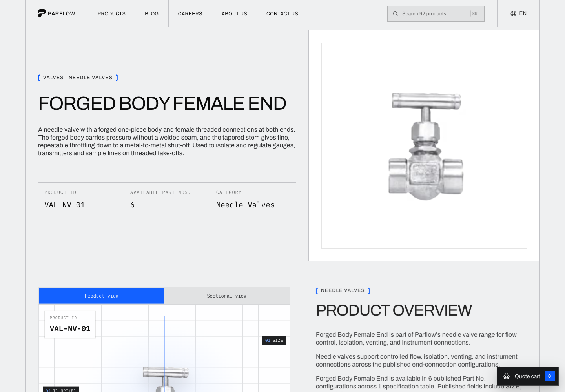The height and width of the screenshot is (392, 565).
Task: Click the 01 SIZE hotspot label
Action: point(274,340)
